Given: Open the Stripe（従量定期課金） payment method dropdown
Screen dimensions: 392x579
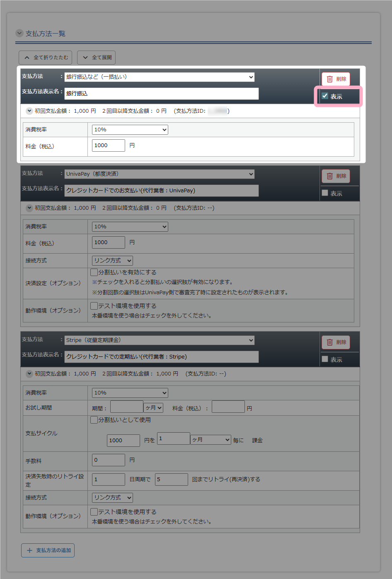Looking at the screenshot, I should click(160, 340).
